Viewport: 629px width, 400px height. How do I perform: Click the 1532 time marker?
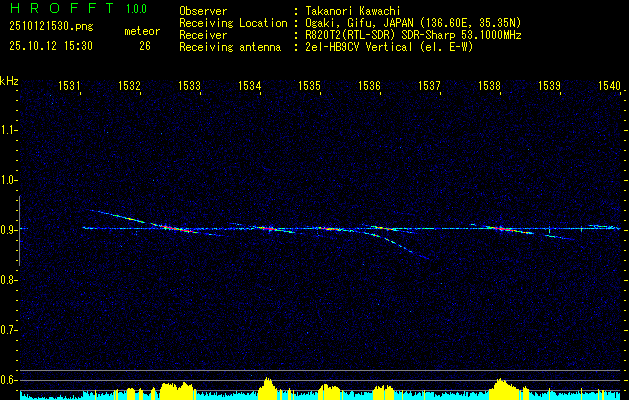(129, 85)
